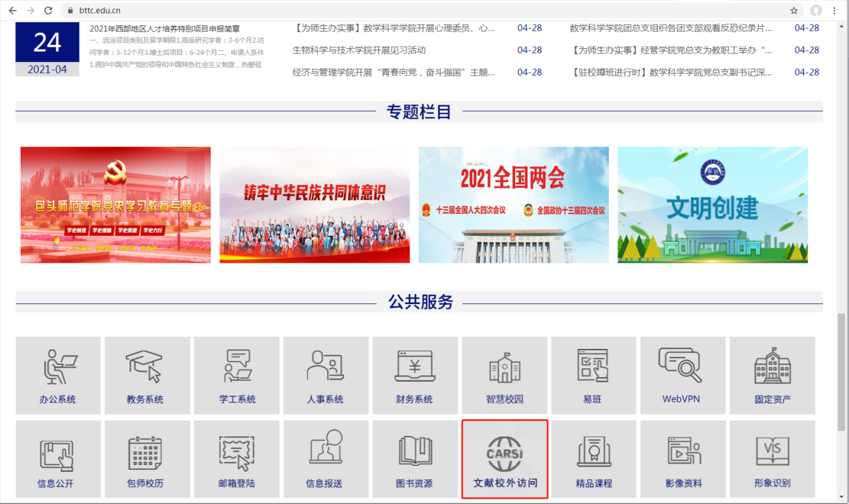
Task: Open the 办公系统 office system icon
Action: coord(58,375)
